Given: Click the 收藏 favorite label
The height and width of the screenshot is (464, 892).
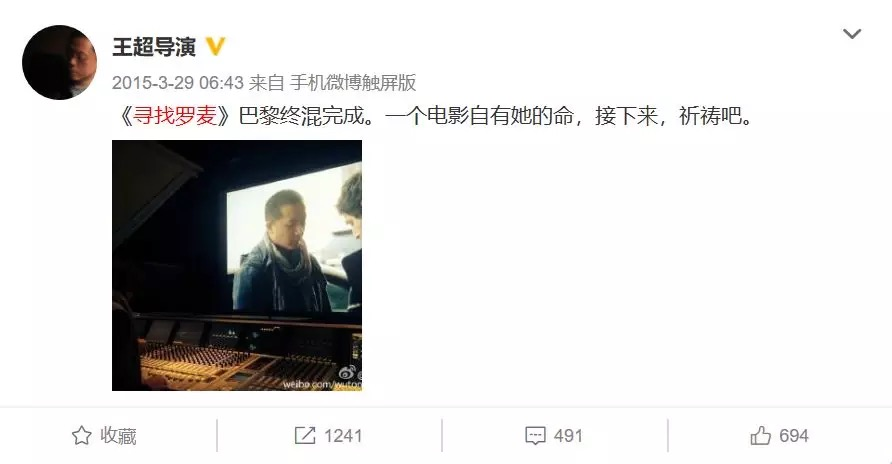Looking at the screenshot, I should pos(118,436).
